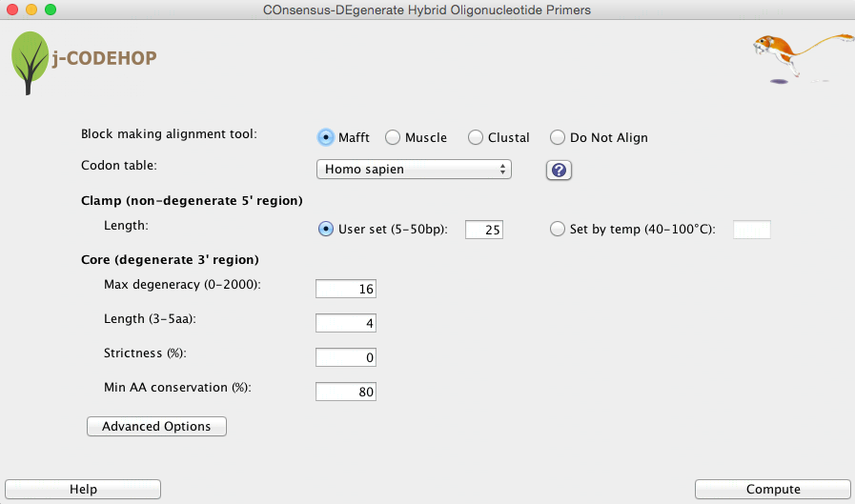This screenshot has height=504, width=855.
Task: Click the clamp length field showing 25
Action: [x=483, y=230]
